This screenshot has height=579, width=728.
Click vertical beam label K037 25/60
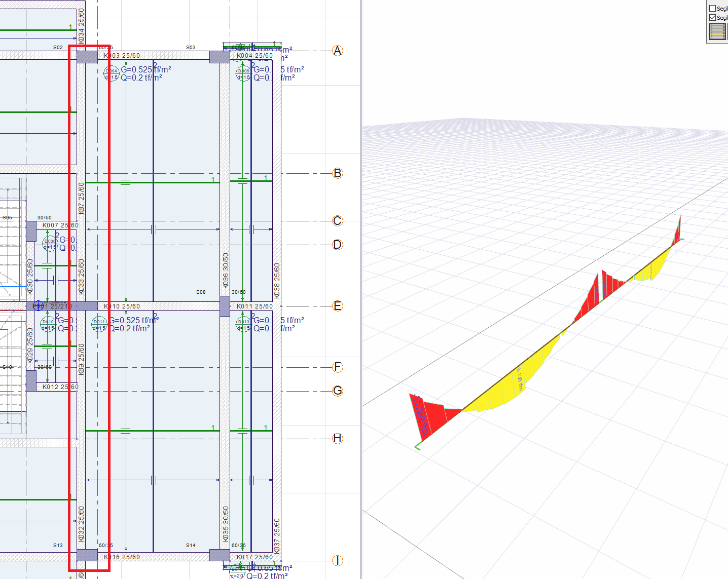(x=277, y=535)
